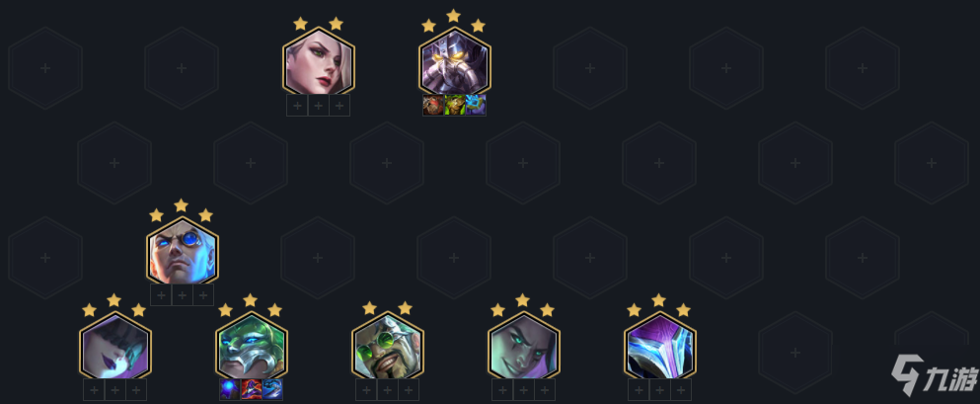Viewport: 980px width, 404px height.
Task: Add item in last slot under goggles champion
Action: pos(409,390)
